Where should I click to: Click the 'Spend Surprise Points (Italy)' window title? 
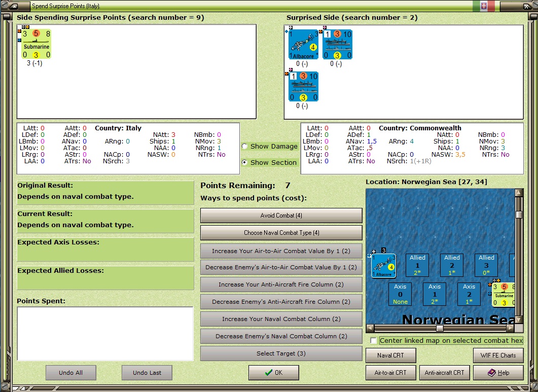click(x=66, y=6)
